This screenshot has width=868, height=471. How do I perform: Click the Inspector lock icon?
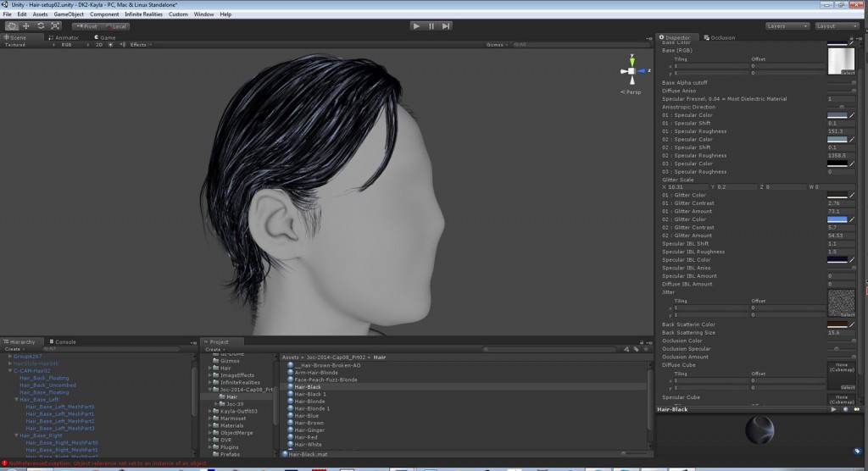point(851,37)
